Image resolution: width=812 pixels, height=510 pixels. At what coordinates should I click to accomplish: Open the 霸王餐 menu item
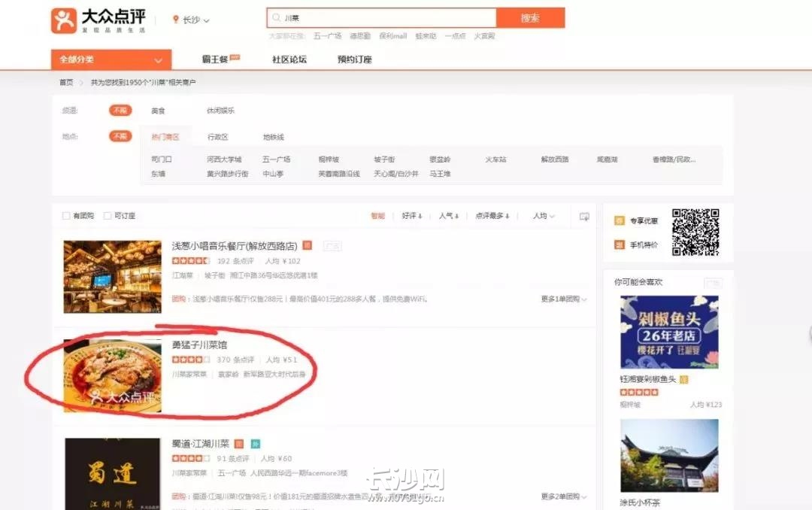pyautogui.click(x=215, y=59)
